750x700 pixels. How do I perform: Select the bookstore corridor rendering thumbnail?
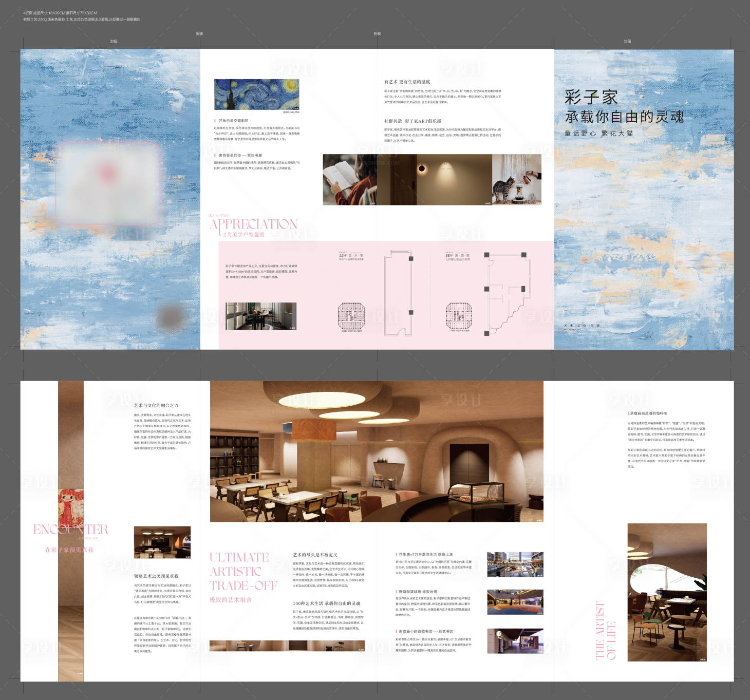tap(515, 641)
